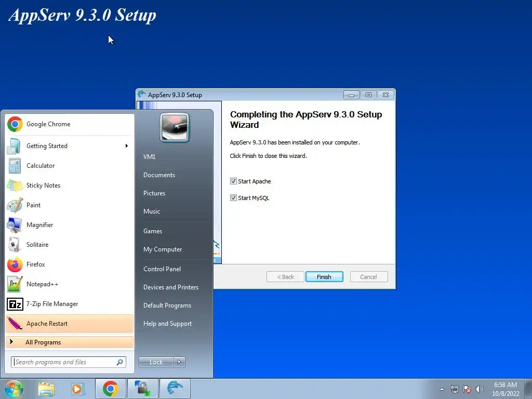Image resolution: width=532 pixels, height=399 pixels.
Task: Open Music from the Start menu
Action: (151, 211)
